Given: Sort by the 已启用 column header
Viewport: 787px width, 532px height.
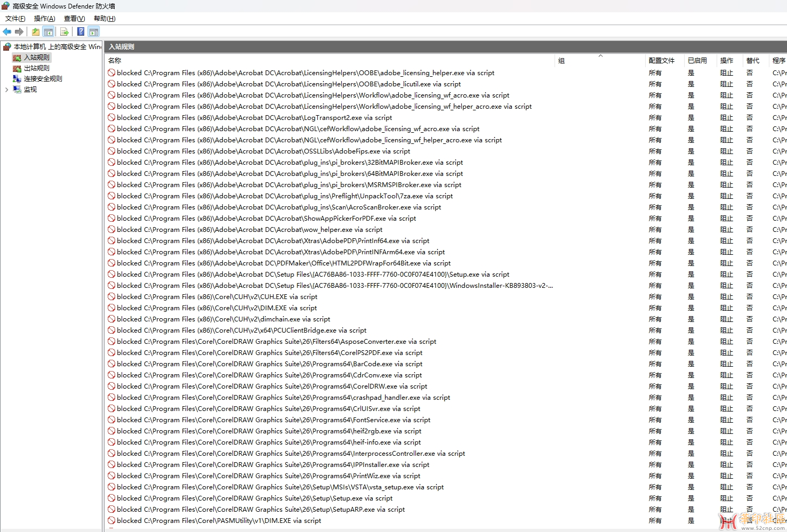Looking at the screenshot, I should (x=700, y=61).
